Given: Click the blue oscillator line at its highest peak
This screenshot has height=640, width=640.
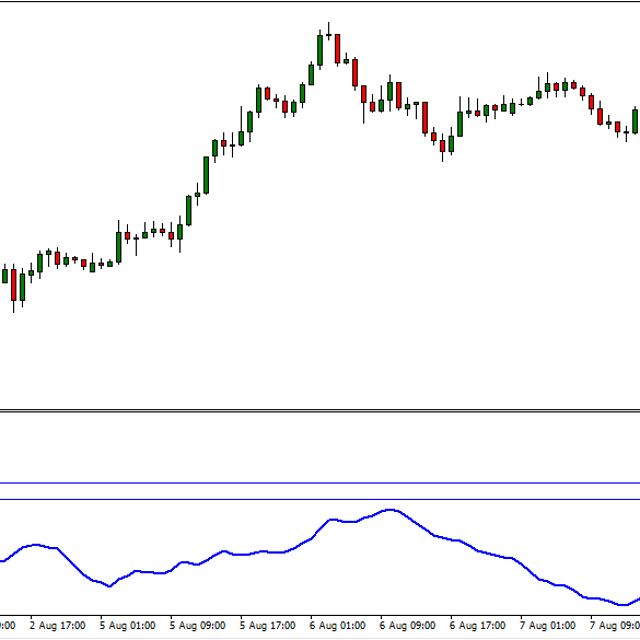Looking at the screenshot, I should click(391, 510).
